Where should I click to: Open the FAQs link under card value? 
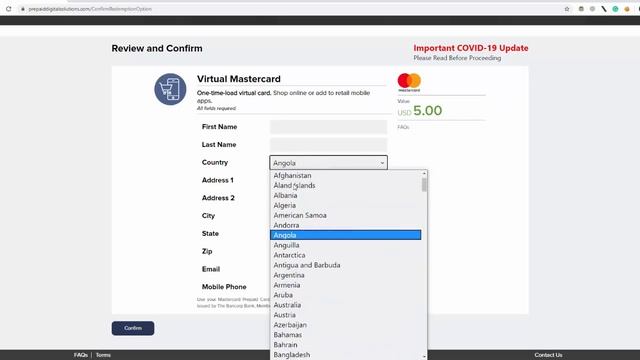coord(403,127)
